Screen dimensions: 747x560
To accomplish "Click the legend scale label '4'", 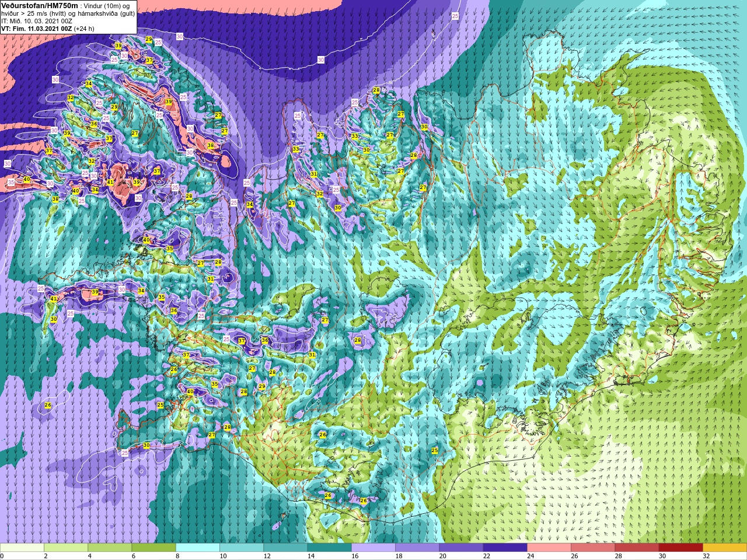I will [89, 556].
